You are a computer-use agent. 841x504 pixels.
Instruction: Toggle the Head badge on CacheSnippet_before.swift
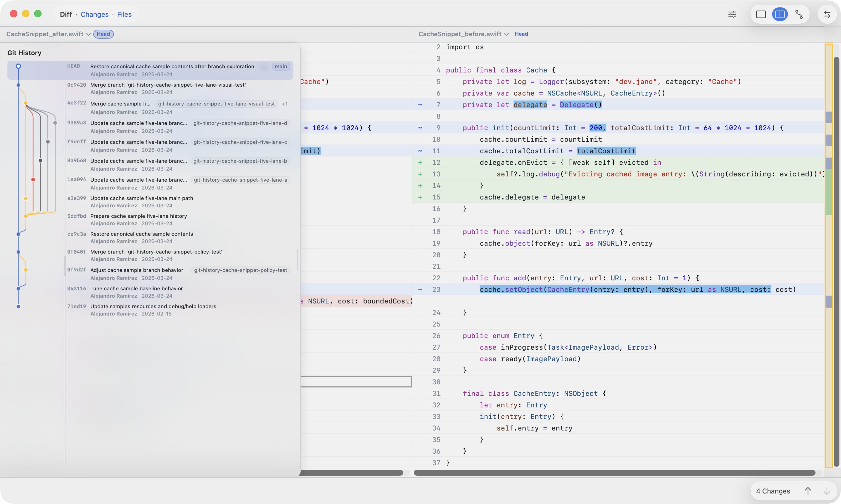coord(521,34)
